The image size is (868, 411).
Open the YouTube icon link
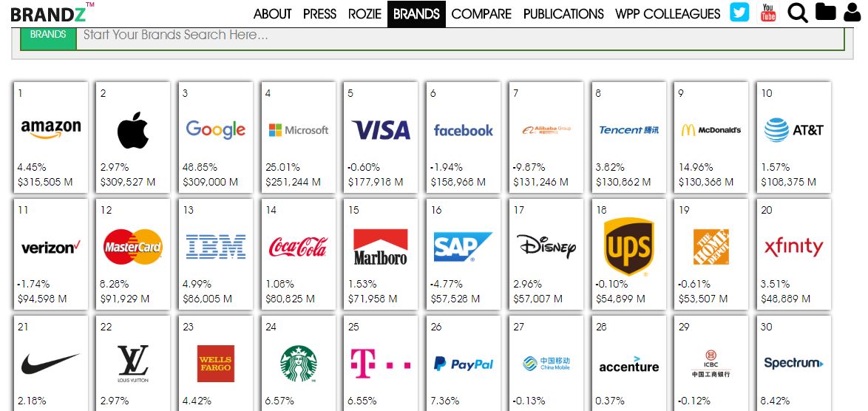[768, 13]
